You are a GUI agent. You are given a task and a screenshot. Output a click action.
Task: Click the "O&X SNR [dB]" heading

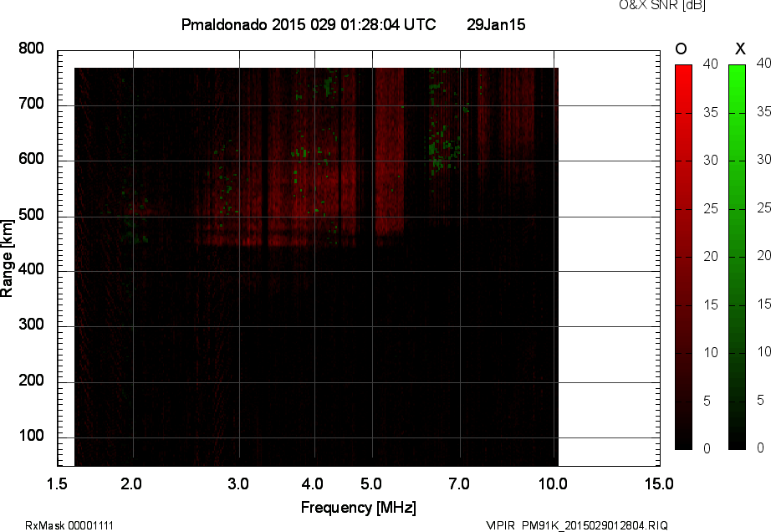click(x=661, y=5)
